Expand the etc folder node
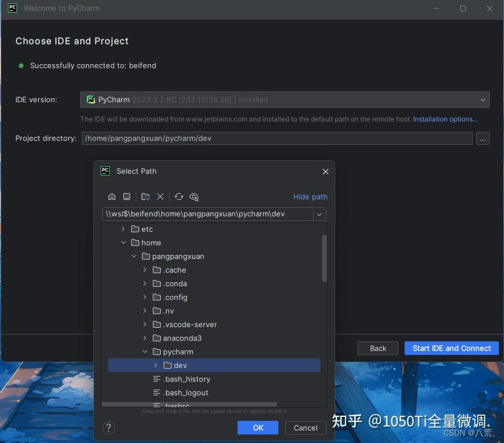 [x=123, y=229]
